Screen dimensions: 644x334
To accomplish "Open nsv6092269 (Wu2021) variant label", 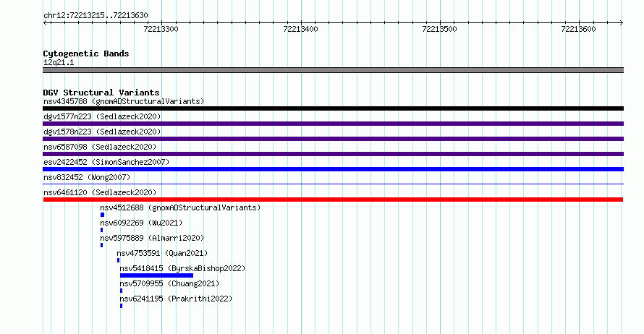I will tap(141, 223).
